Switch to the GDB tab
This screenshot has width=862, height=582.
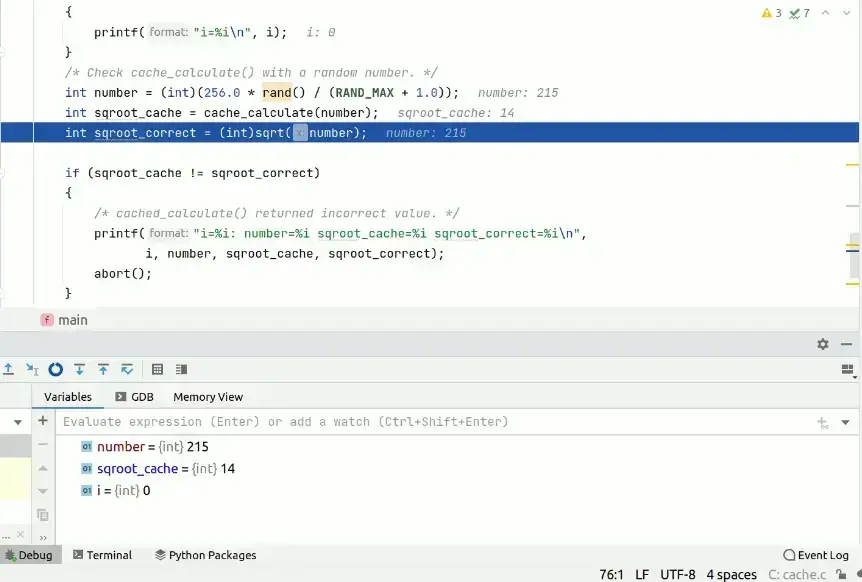coord(135,397)
